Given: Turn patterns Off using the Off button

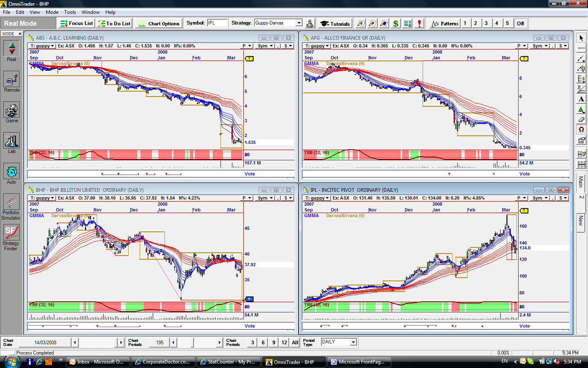Looking at the screenshot, I should (x=520, y=23).
